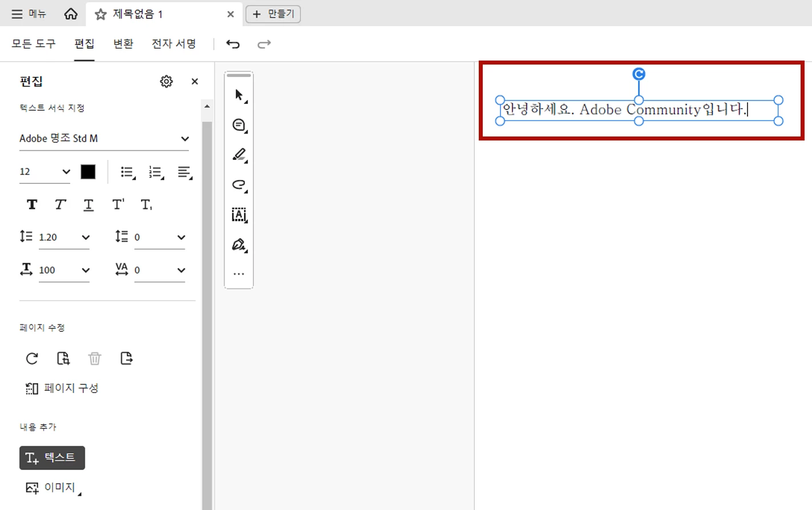Close the 편집 panel

coord(195,82)
